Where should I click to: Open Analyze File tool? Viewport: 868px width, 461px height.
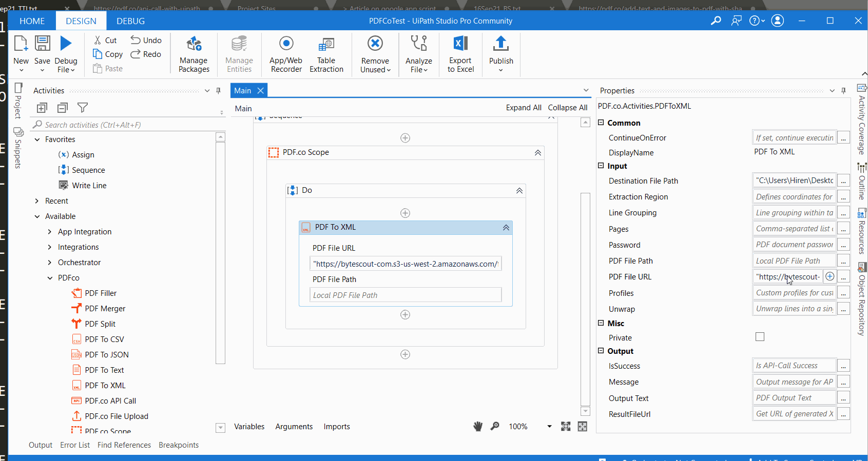point(419,54)
